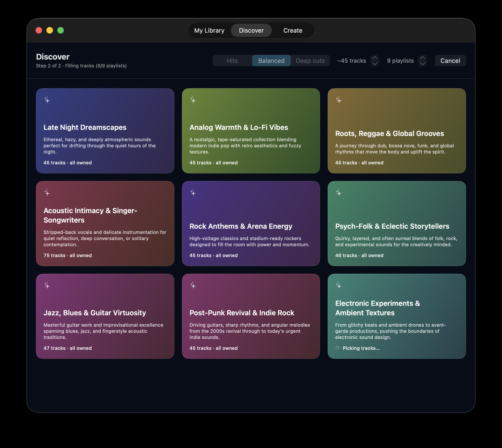Screen dimensions: 502x448
Task: Increase the 9 playlists count
Action: (x=423, y=58)
